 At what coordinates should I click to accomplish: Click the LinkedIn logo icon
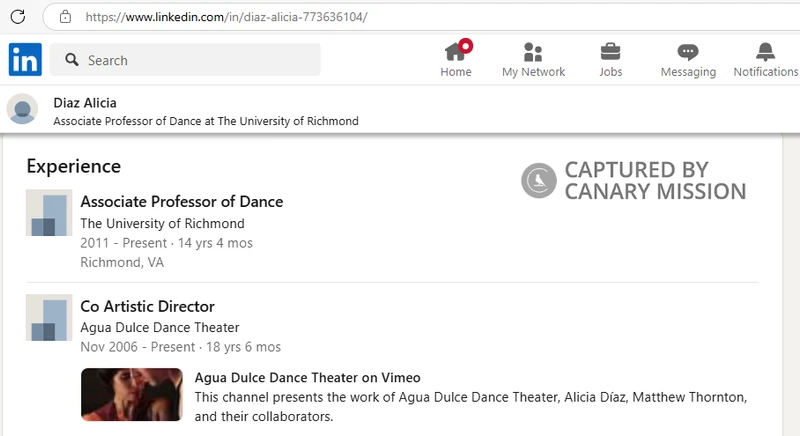point(25,60)
